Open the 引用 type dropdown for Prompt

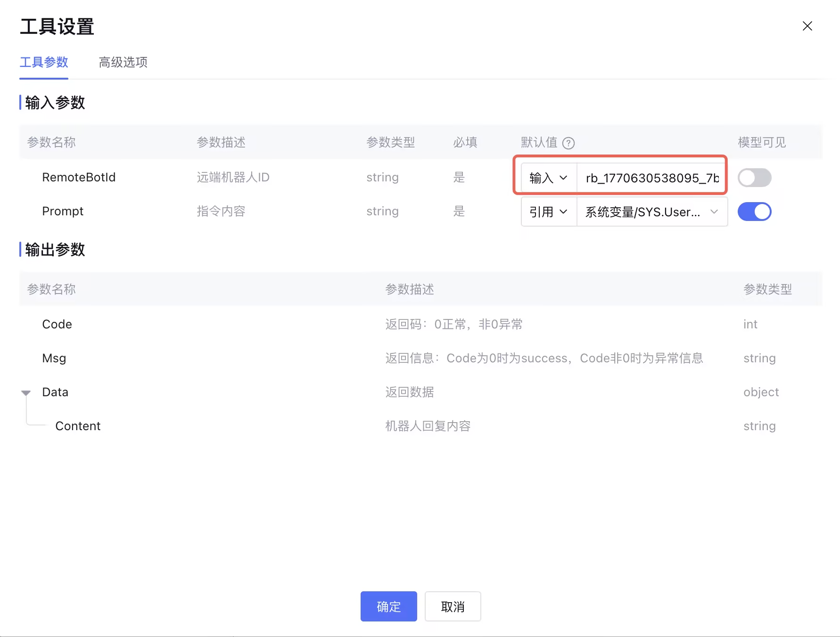(549, 212)
